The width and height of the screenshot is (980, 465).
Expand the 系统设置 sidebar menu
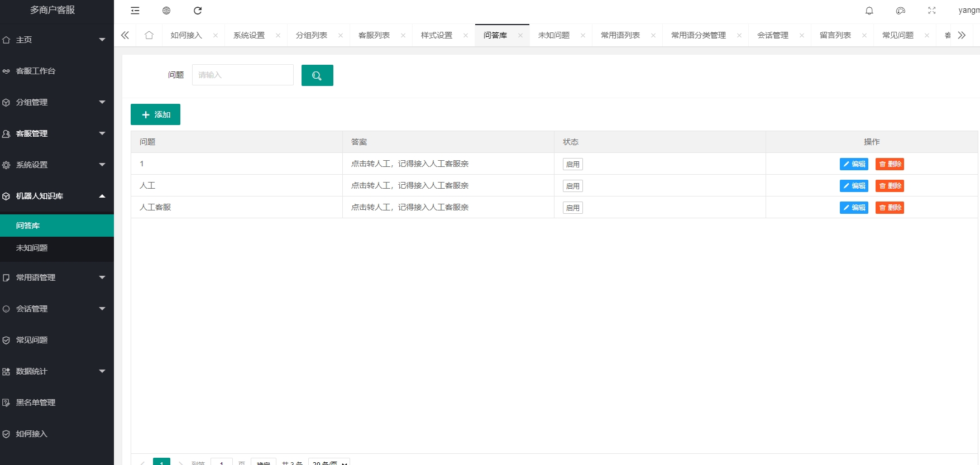(x=57, y=165)
